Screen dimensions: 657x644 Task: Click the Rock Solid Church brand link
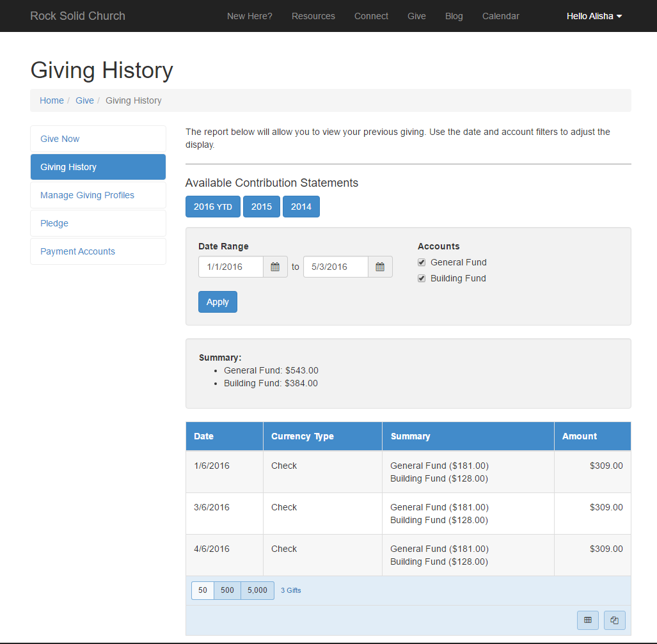(x=77, y=16)
